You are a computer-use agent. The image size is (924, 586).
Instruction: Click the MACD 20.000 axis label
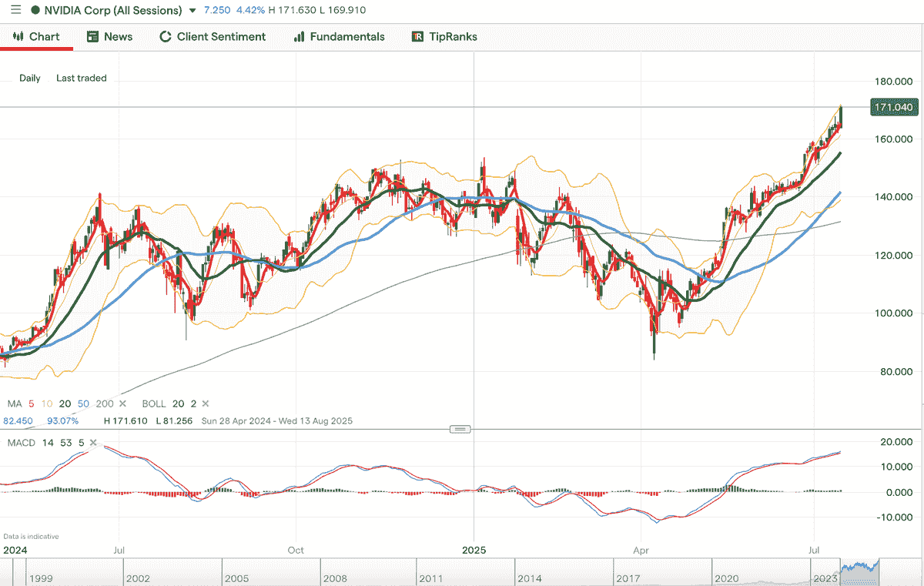click(x=897, y=442)
